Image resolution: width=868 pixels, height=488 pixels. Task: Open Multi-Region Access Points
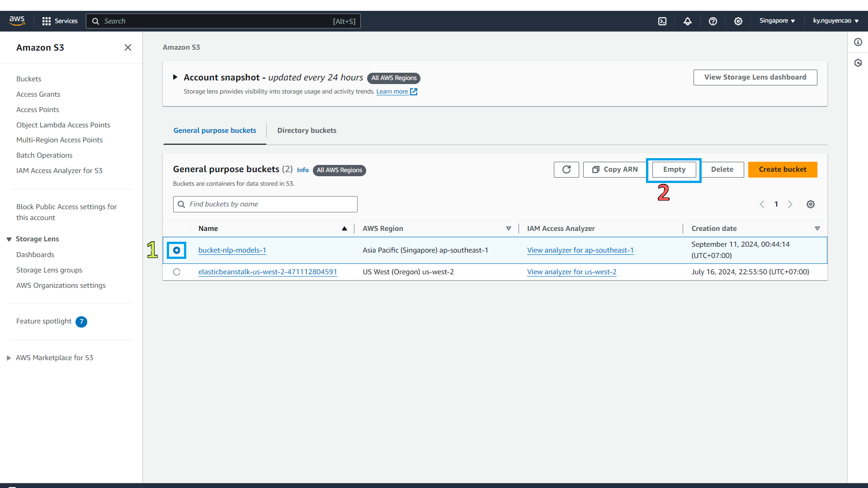(x=60, y=140)
